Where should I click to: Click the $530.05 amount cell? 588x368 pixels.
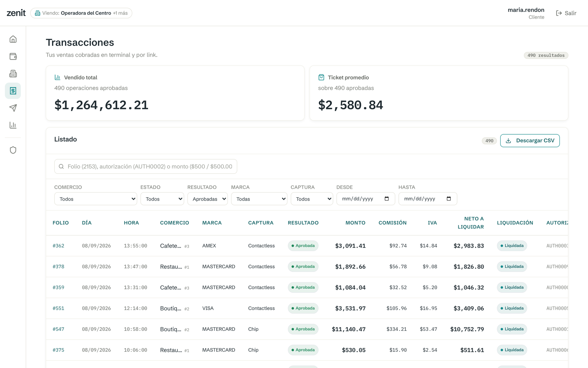point(354,350)
